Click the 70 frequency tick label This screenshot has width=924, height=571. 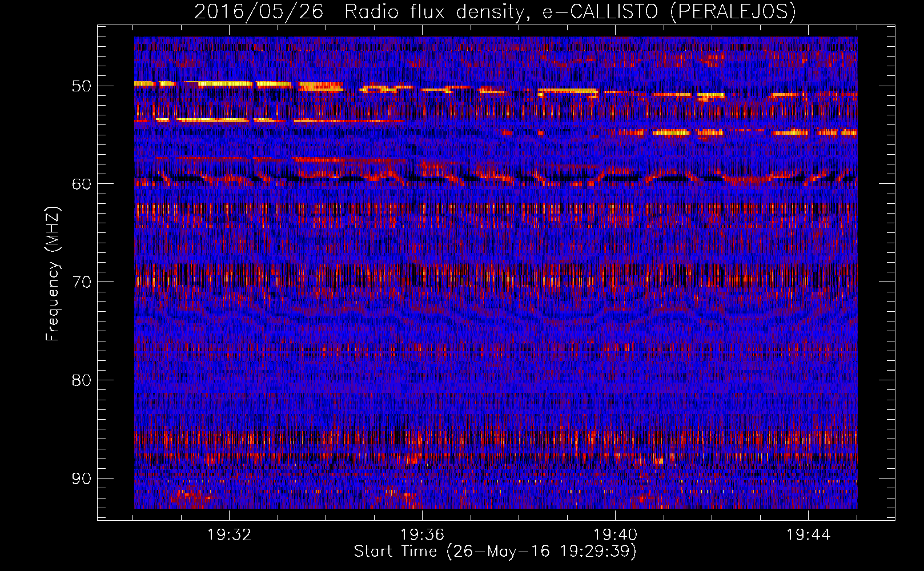81,282
